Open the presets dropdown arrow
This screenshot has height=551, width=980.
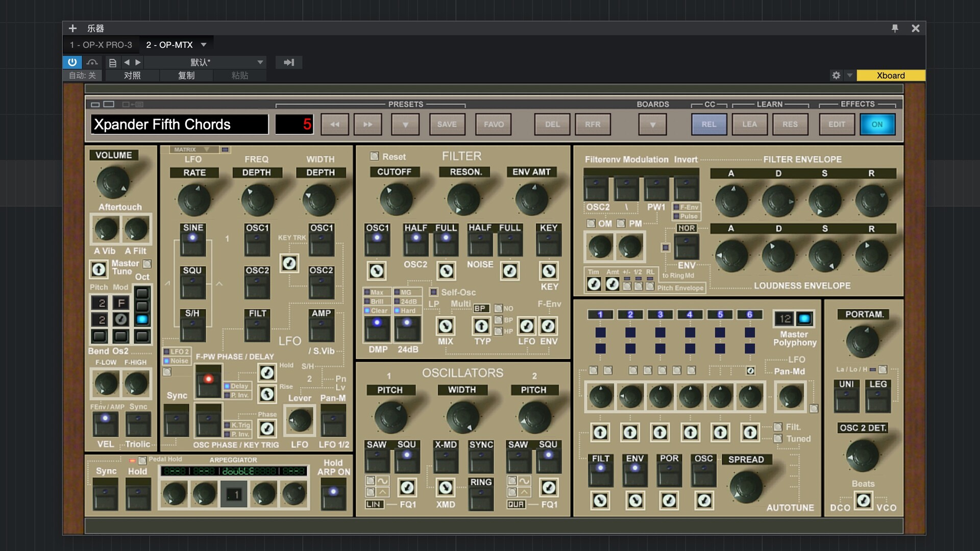[x=405, y=124]
